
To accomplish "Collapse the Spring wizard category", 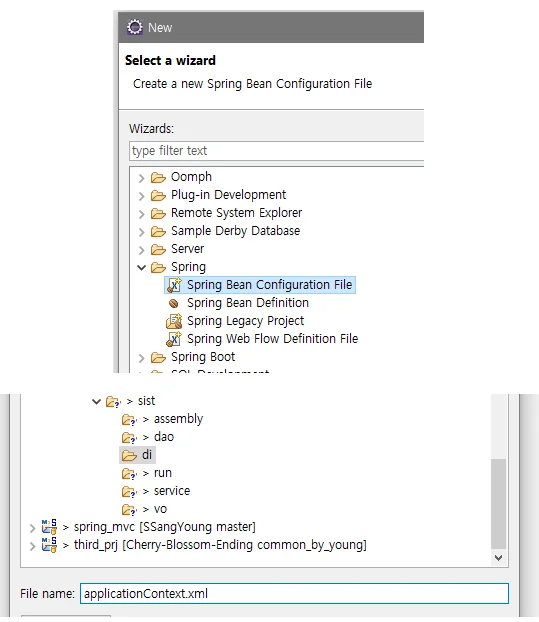I will coord(142,268).
